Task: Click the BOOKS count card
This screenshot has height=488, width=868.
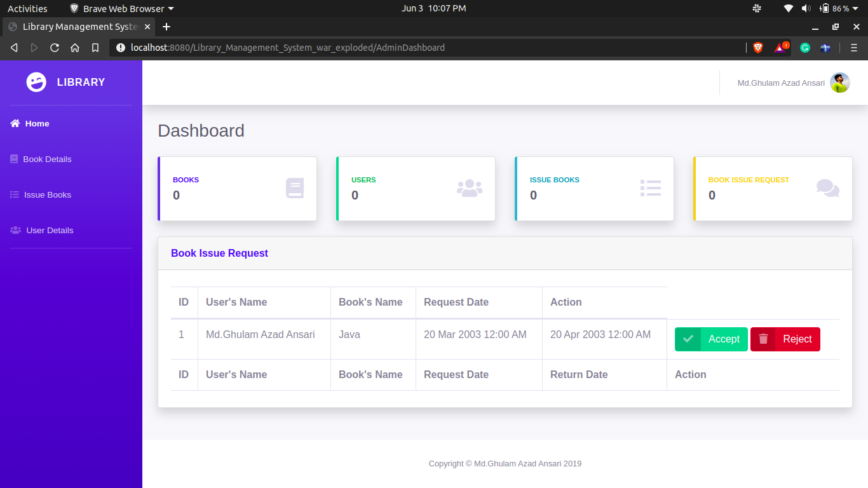Action: [x=237, y=189]
